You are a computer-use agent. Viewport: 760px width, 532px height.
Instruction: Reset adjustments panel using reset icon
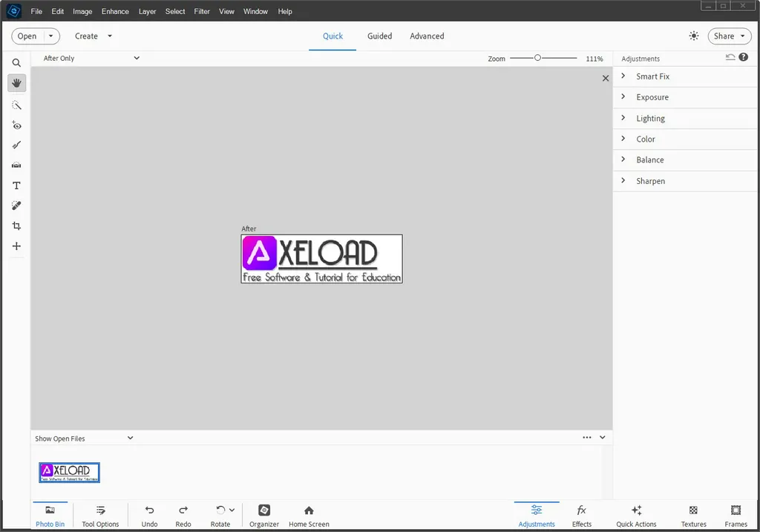click(x=730, y=57)
